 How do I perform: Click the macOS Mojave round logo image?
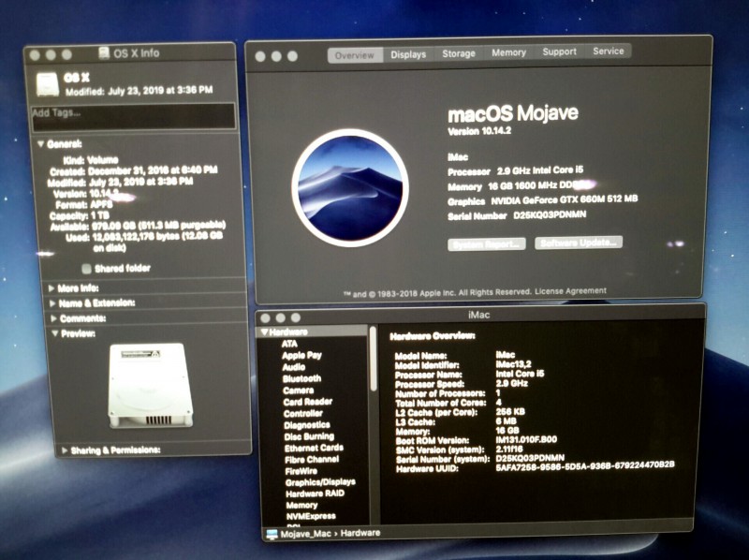point(350,187)
